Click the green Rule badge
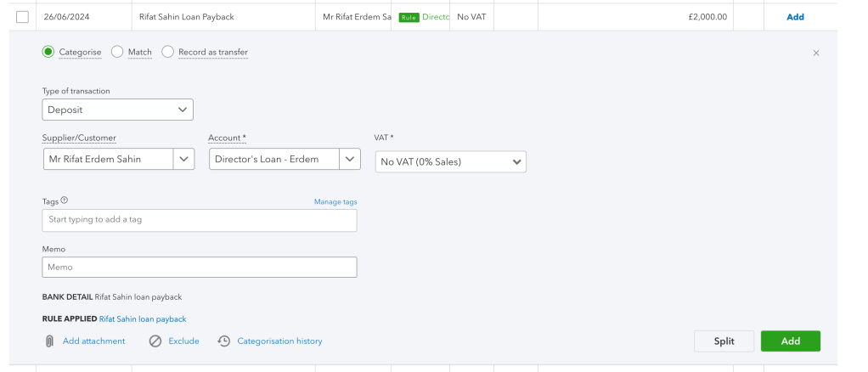 (409, 17)
